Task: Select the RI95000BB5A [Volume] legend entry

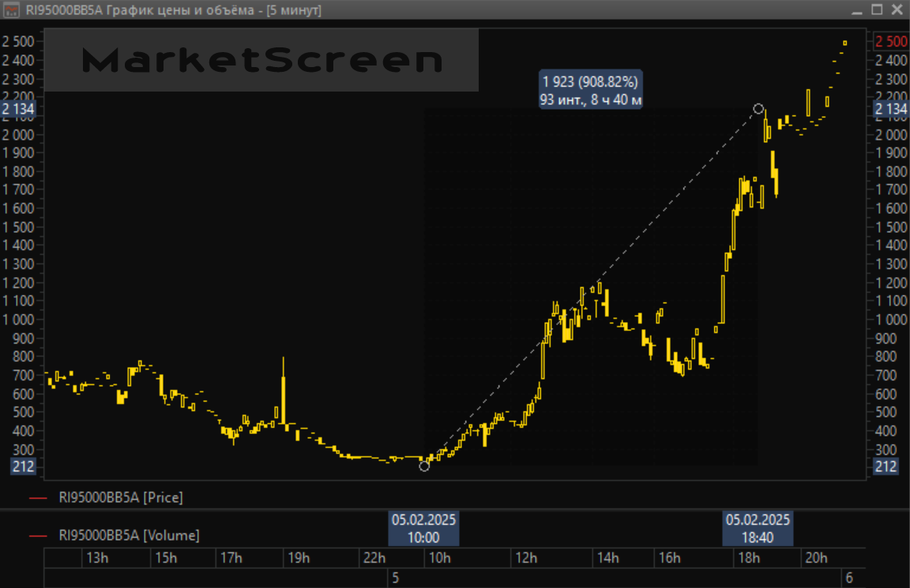Action: click(x=129, y=535)
